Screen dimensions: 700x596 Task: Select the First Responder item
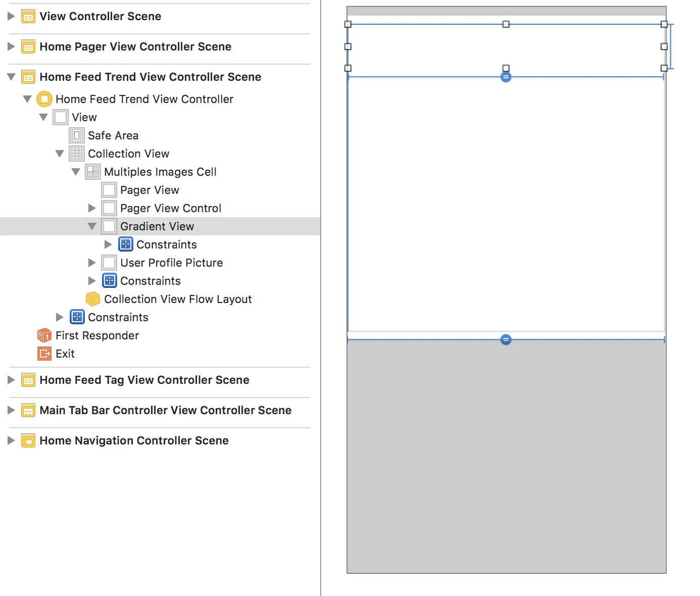pos(160,335)
